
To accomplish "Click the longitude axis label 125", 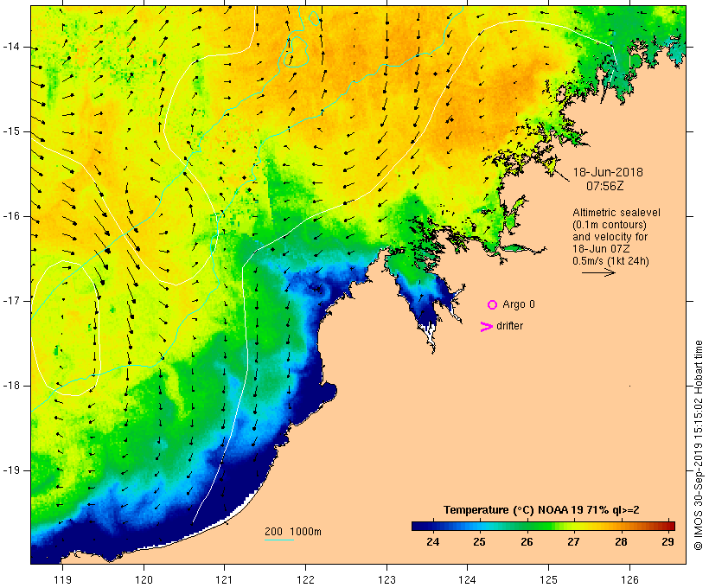I will 549,579.
